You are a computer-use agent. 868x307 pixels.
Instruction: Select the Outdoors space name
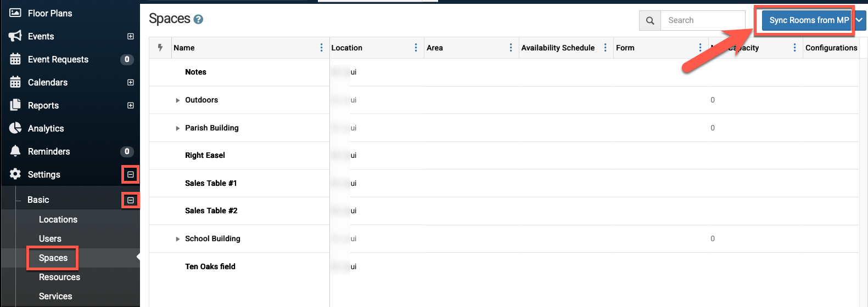[201, 100]
